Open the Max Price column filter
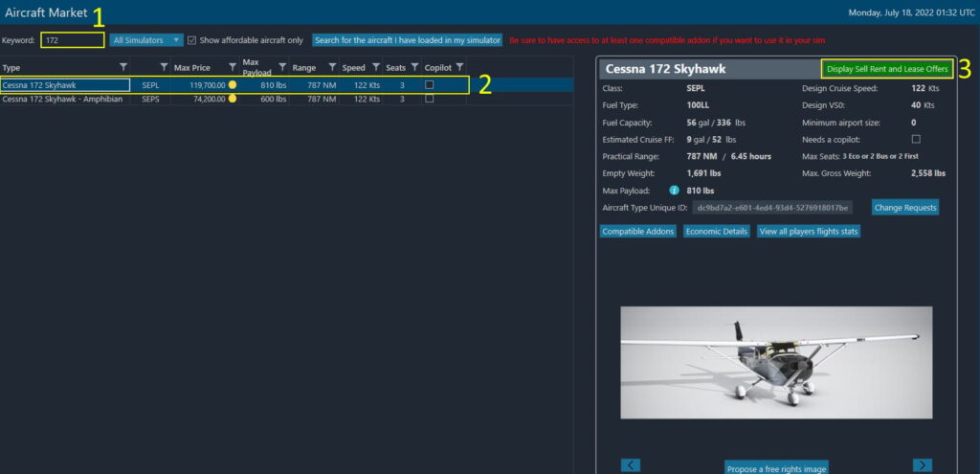The height and width of the screenshot is (474, 980). coord(233,68)
